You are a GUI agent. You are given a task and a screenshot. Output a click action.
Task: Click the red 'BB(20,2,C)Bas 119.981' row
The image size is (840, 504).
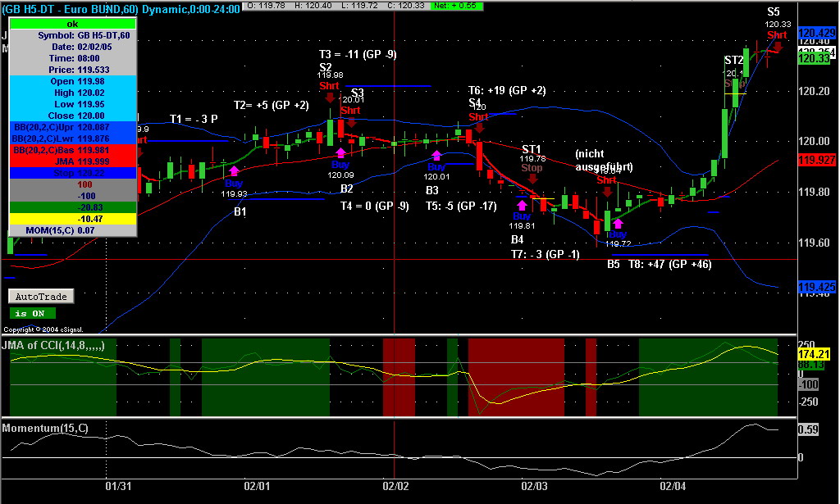(x=73, y=150)
